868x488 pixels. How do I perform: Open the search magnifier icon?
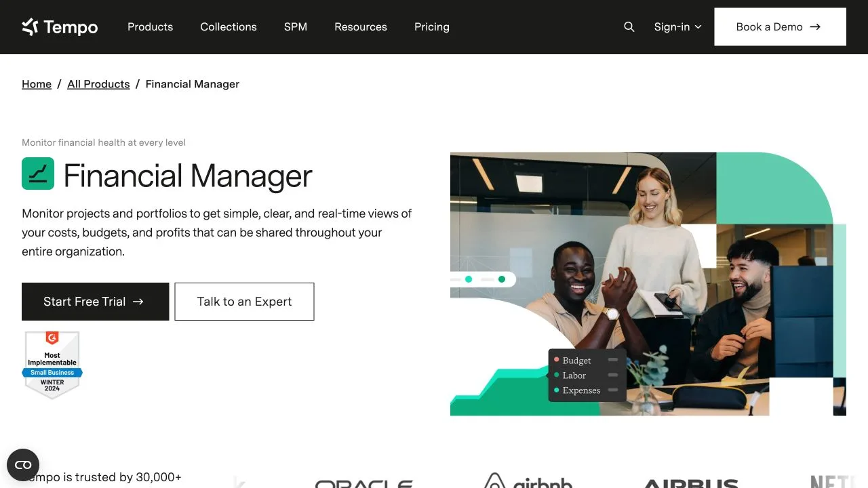tap(629, 27)
